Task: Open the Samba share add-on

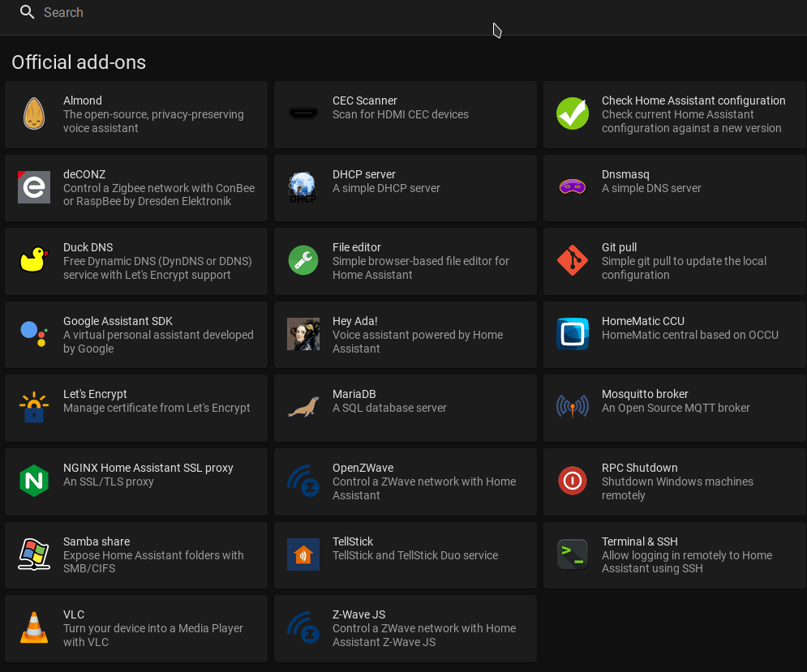Action: (136, 555)
